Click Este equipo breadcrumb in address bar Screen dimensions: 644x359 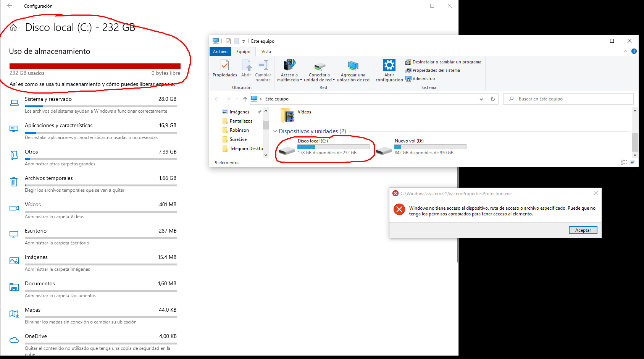277,99
